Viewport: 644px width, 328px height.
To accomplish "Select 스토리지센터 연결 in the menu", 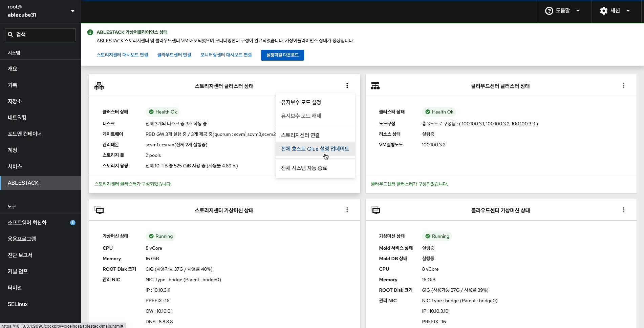I will pyautogui.click(x=300, y=135).
